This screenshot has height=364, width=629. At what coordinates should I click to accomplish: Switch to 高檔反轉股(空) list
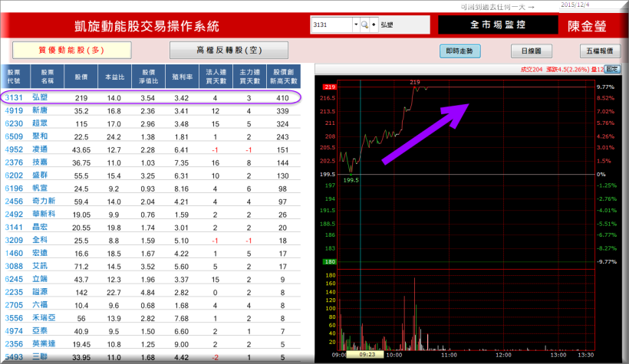[229, 51]
